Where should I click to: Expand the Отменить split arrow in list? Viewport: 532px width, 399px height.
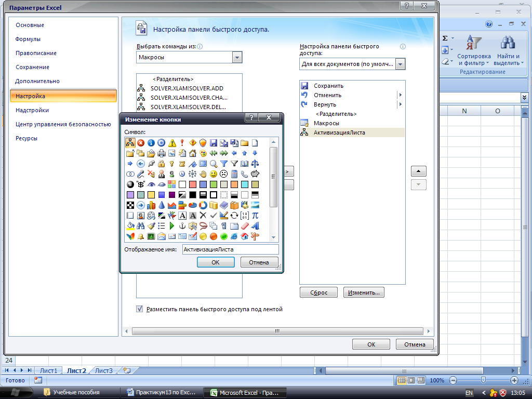(401, 95)
